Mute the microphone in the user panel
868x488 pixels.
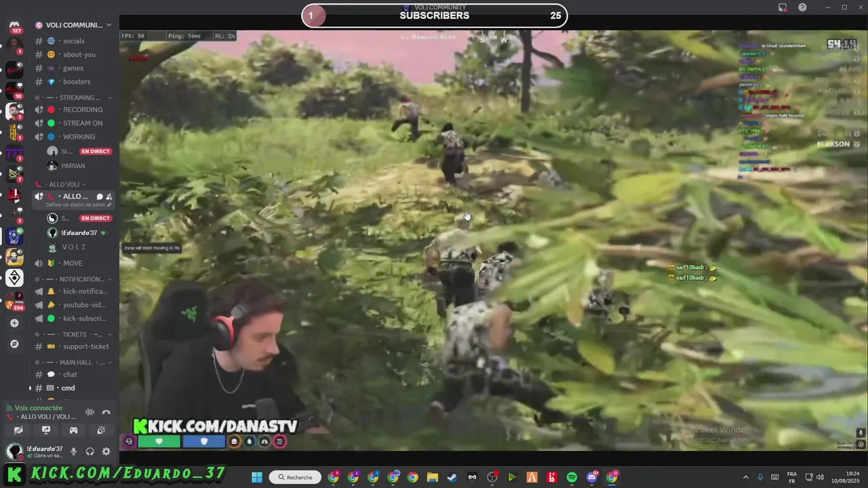[74, 451]
